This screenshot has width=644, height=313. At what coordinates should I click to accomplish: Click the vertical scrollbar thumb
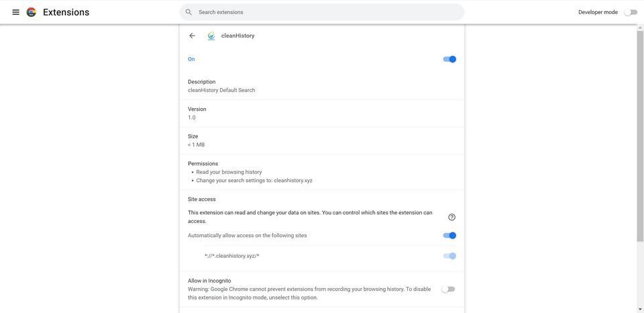point(640,134)
